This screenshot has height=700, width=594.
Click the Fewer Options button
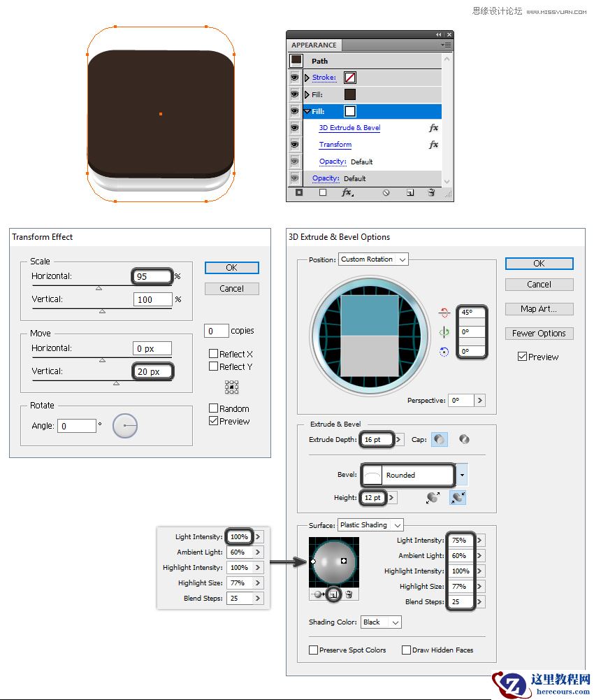[x=539, y=334]
